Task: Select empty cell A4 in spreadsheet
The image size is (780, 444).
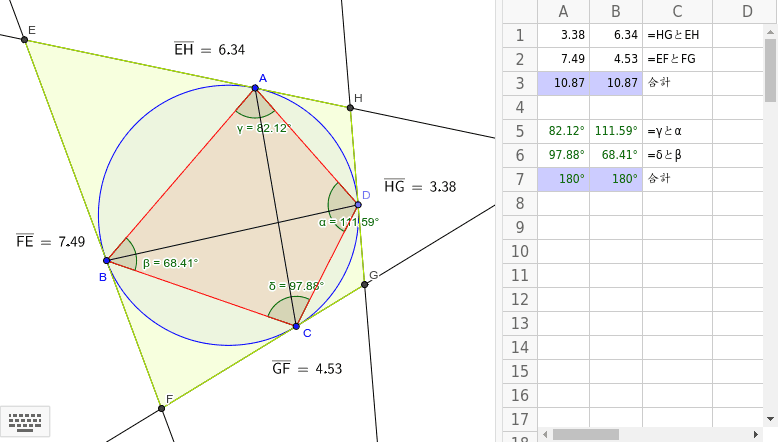Action: 564,107
